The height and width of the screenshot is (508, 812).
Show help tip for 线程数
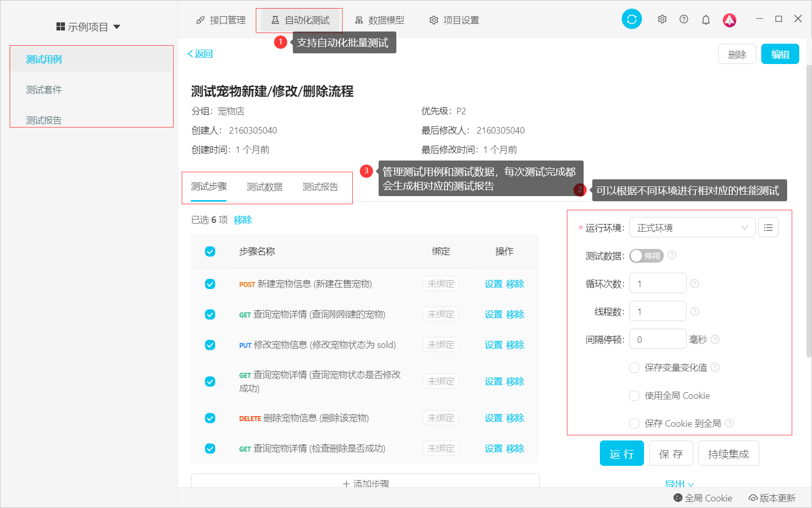[695, 311]
